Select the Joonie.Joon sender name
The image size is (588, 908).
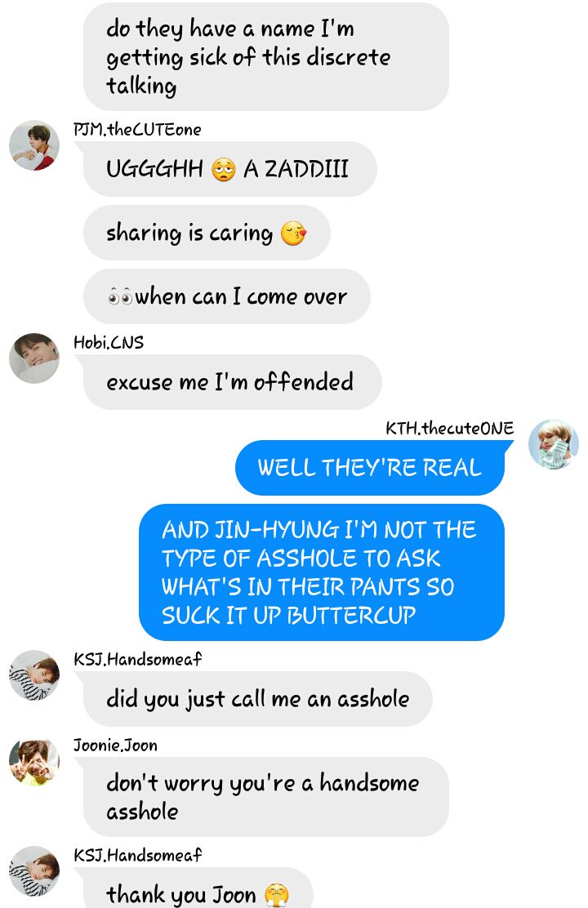click(115, 745)
